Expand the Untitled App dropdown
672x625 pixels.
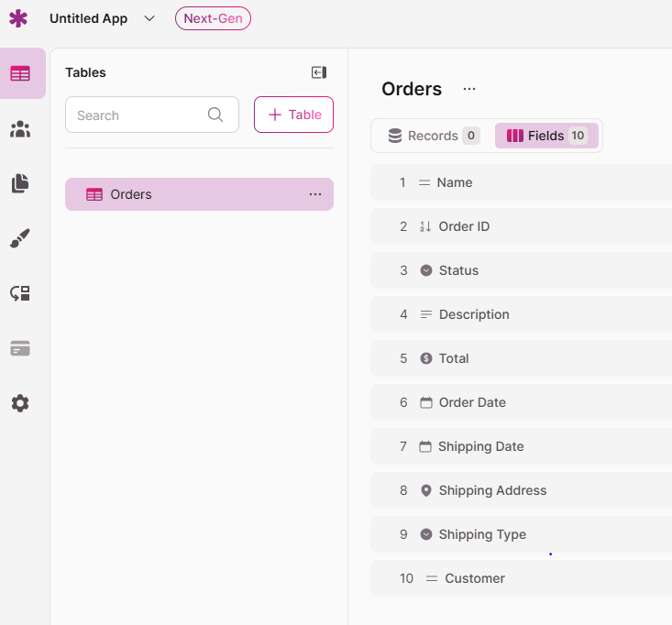point(149,18)
